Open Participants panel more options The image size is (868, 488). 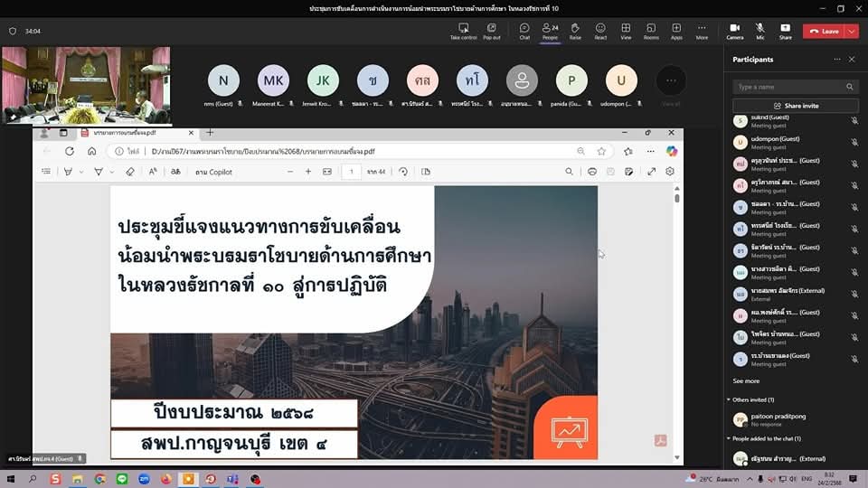[837, 60]
